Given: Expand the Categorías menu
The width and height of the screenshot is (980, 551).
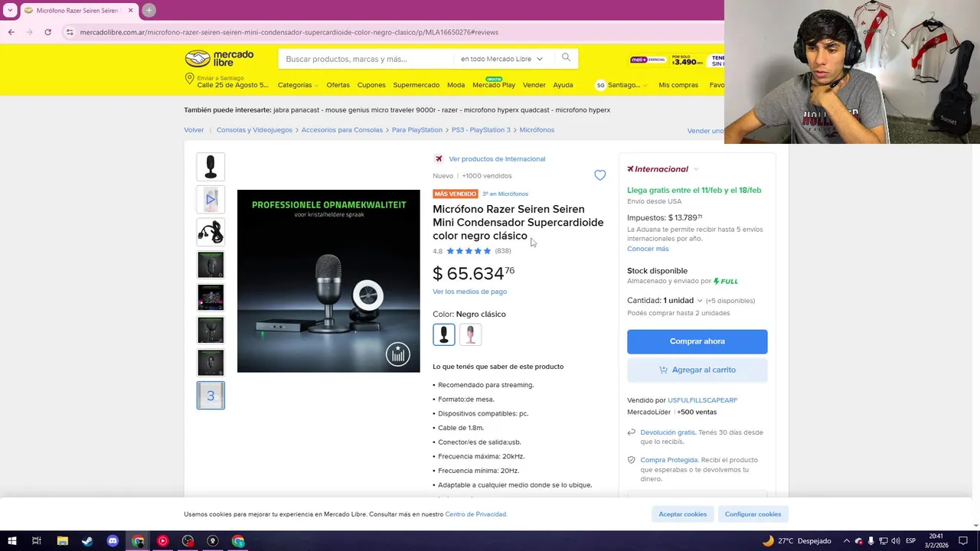Looking at the screenshot, I should tap(298, 85).
